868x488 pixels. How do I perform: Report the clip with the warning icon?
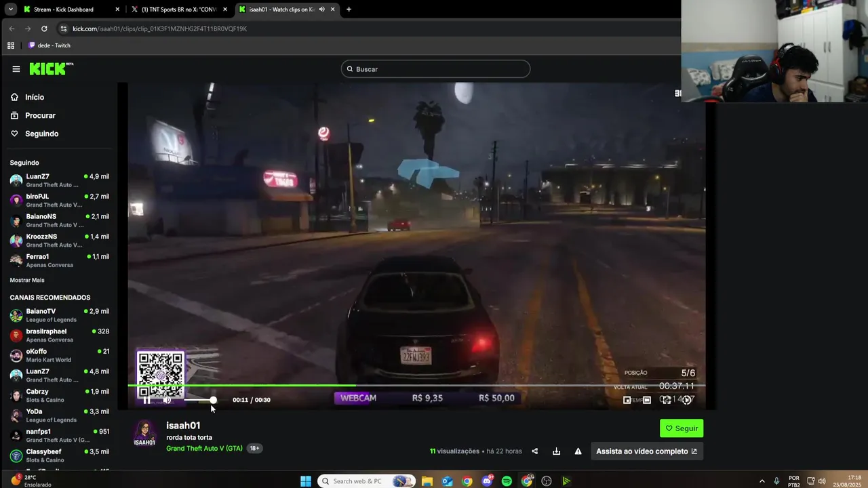coord(578,451)
